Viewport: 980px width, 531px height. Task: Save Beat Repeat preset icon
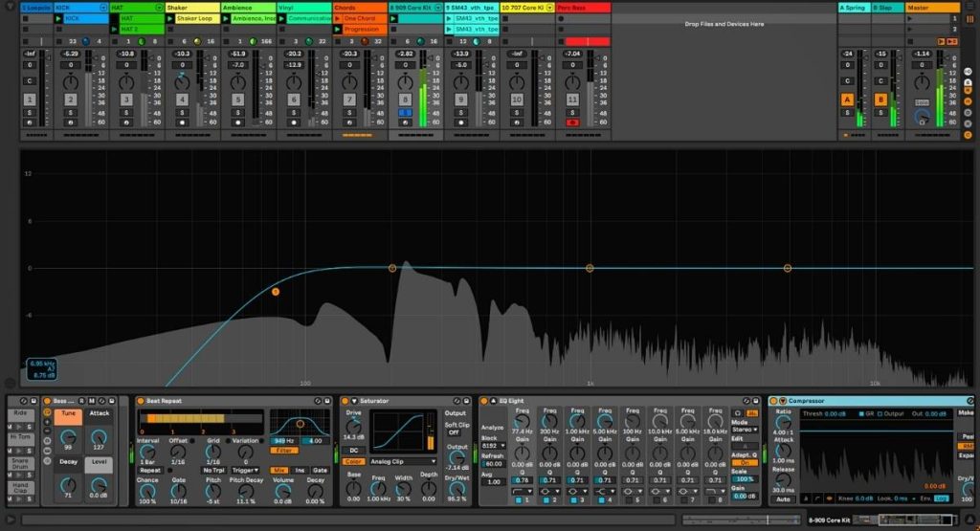tap(327, 401)
